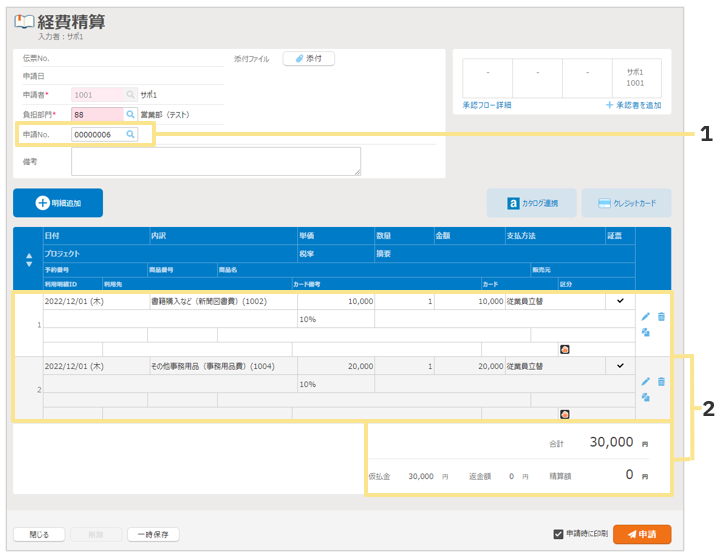Delete row 1 using the trash icon
This screenshot has width=720, height=558.
point(661,317)
